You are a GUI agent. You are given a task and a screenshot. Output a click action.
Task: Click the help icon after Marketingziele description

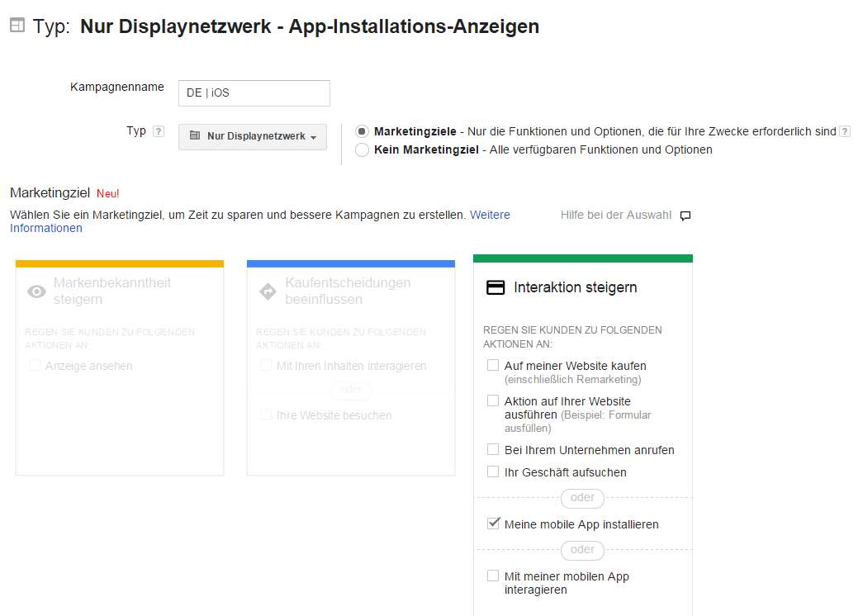844,131
